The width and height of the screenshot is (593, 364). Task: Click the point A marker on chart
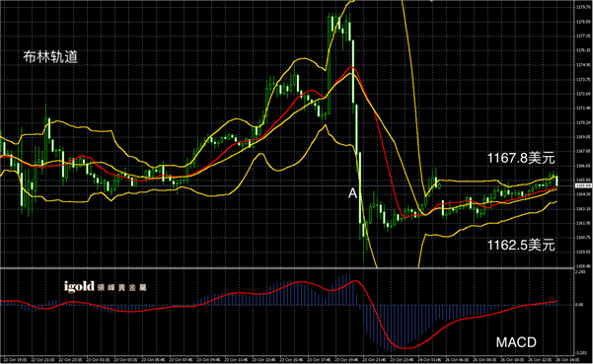click(x=352, y=193)
